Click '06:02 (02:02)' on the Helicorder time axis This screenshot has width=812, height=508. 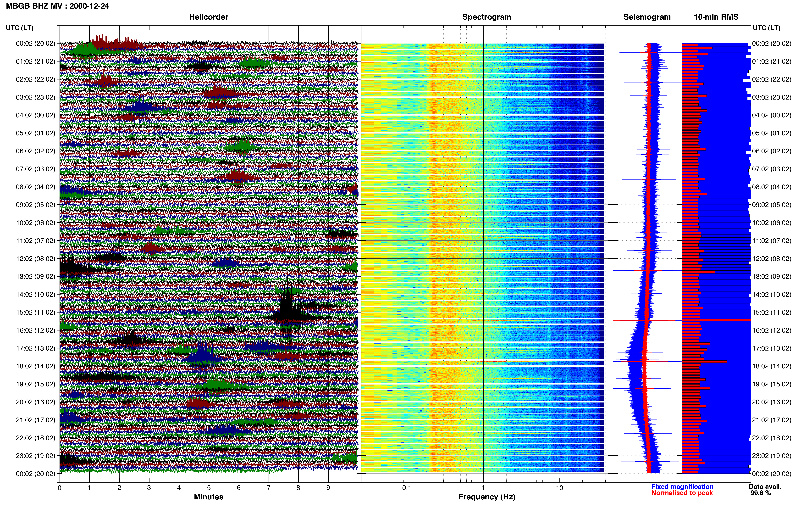coord(35,151)
